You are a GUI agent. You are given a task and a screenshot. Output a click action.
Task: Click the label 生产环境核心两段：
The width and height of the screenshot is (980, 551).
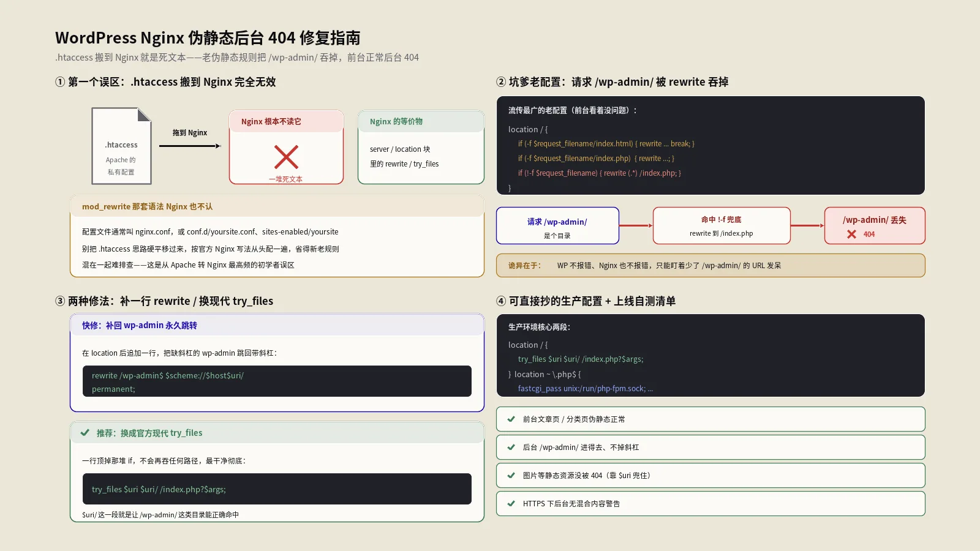tap(539, 328)
